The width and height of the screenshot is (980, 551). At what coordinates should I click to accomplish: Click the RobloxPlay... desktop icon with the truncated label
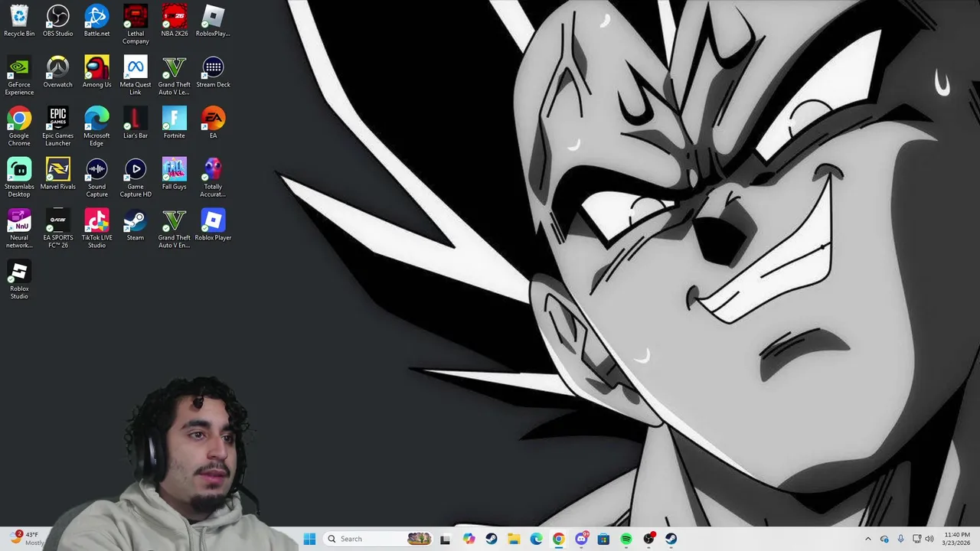(x=213, y=21)
